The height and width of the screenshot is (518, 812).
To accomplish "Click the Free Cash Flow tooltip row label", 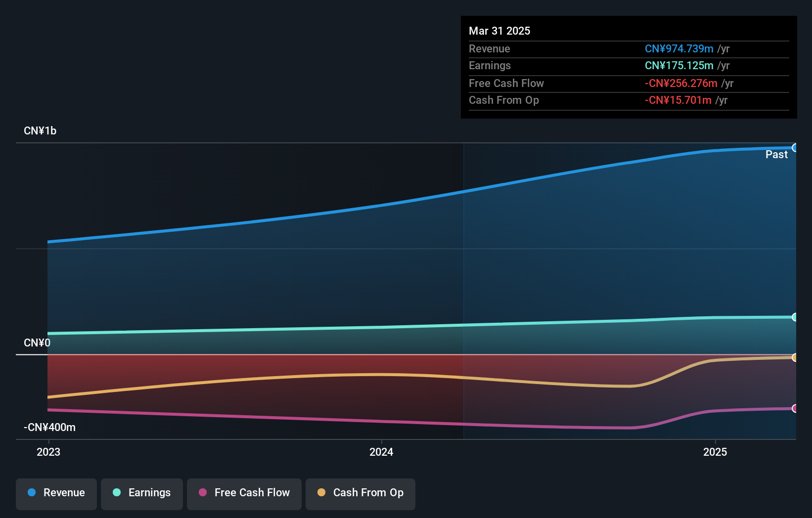I will [506, 84].
